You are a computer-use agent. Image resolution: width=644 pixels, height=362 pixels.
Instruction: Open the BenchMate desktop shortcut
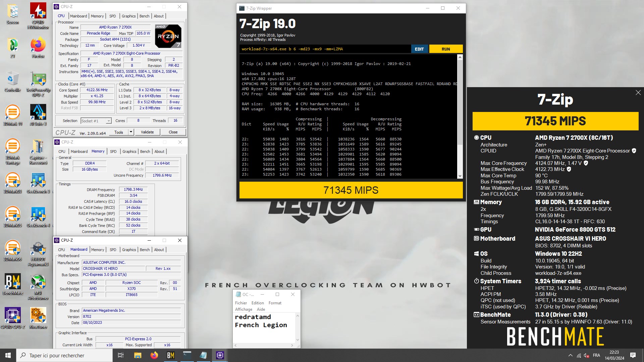point(13,284)
